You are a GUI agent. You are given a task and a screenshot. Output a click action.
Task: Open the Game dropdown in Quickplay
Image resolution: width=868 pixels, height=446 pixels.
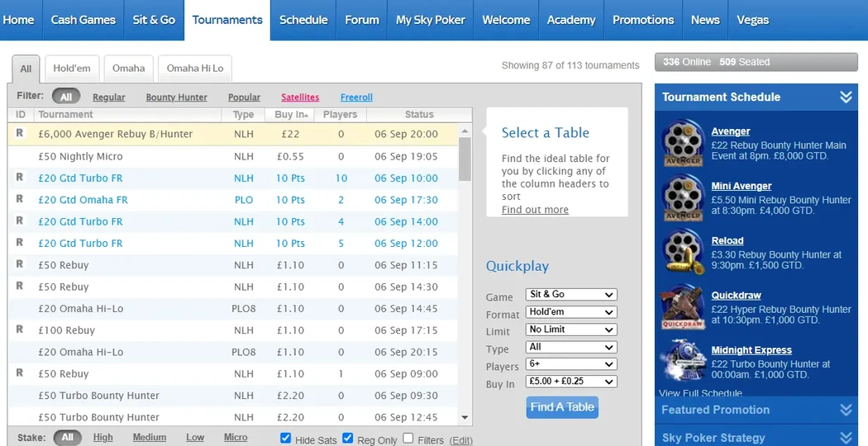click(571, 294)
